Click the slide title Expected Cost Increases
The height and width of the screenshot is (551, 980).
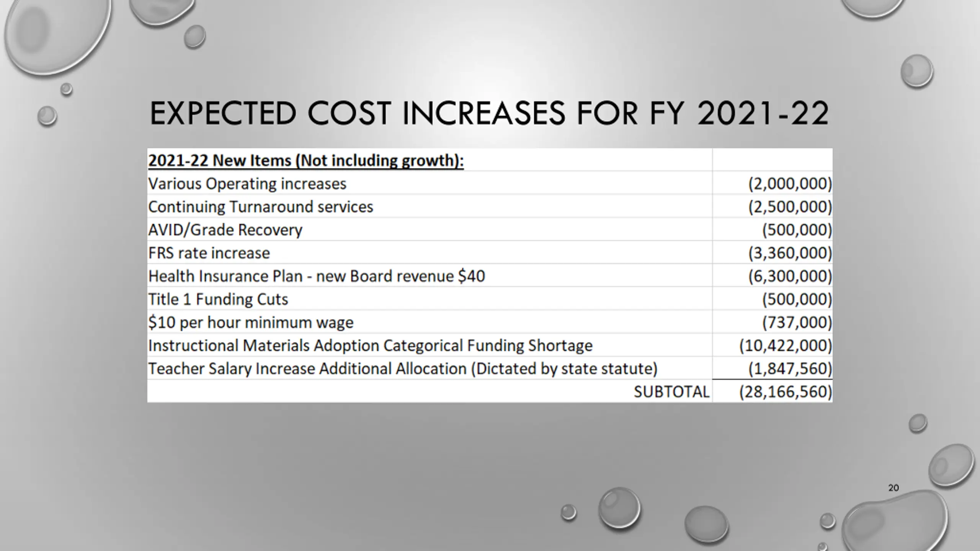pyautogui.click(x=489, y=113)
